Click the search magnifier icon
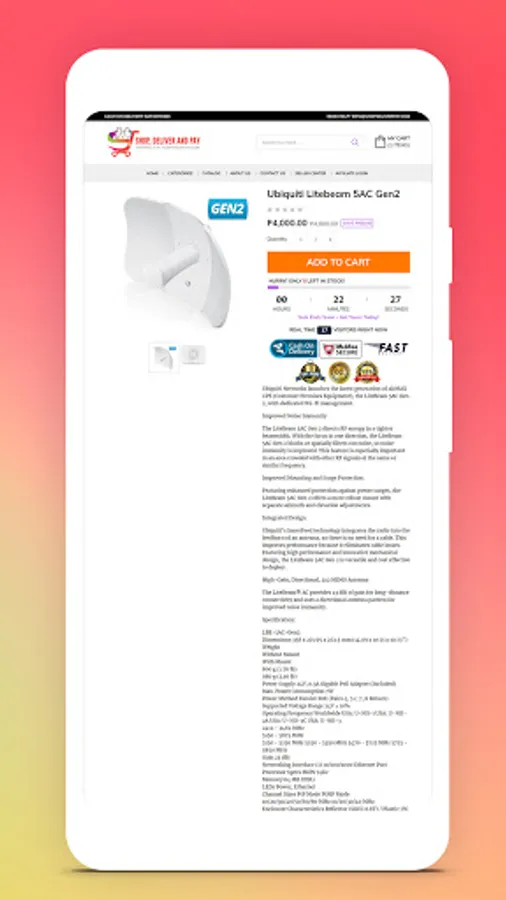This screenshot has height=900, width=506. tap(355, 142)
